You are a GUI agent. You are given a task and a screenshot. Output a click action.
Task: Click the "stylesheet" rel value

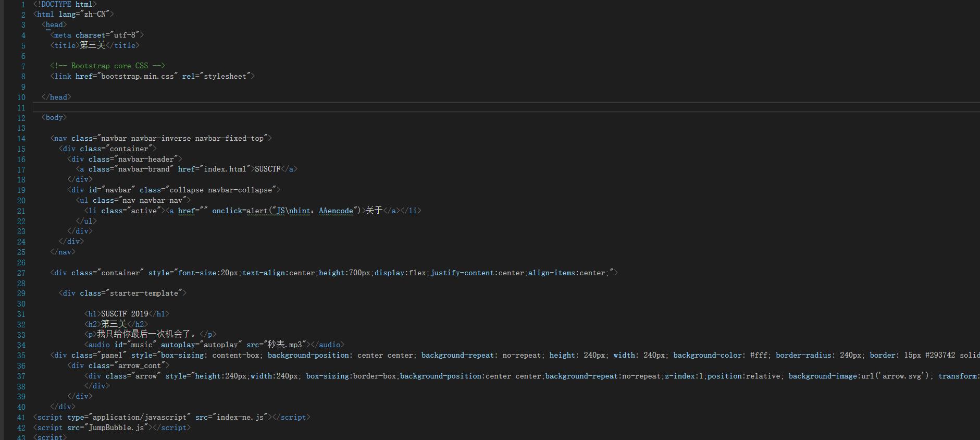[225, 76]
